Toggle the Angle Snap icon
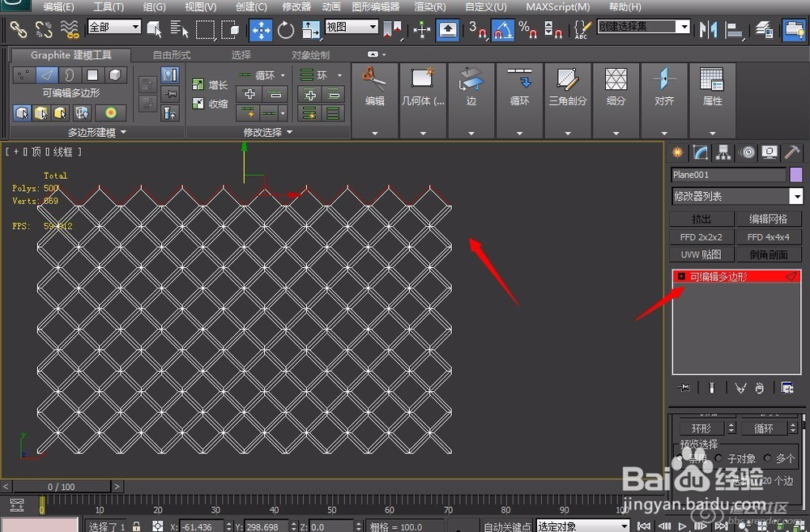The image size is (810, 532). coord(503,29)
